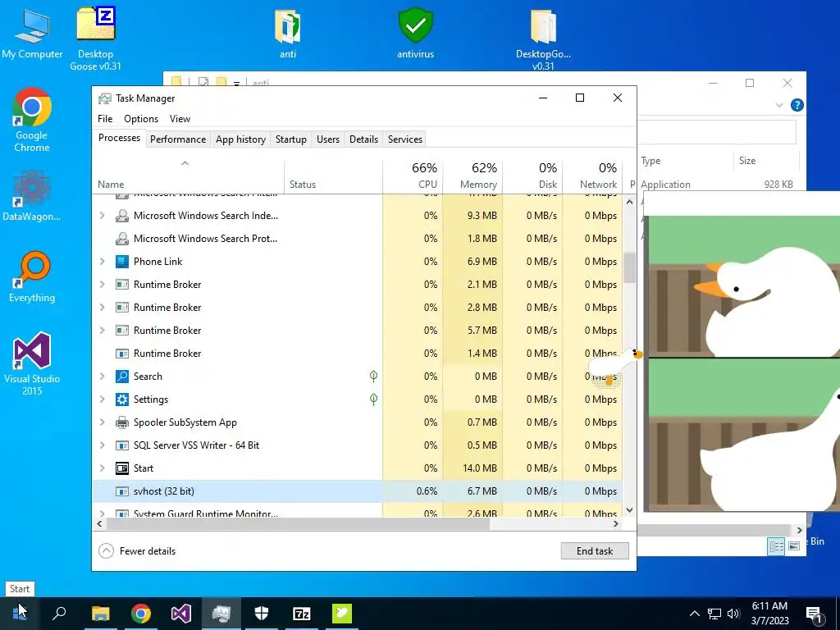Viewport: 840px width, 630px height.
Task: Switch to the Startup tab
Action: (x=291, y=139)
